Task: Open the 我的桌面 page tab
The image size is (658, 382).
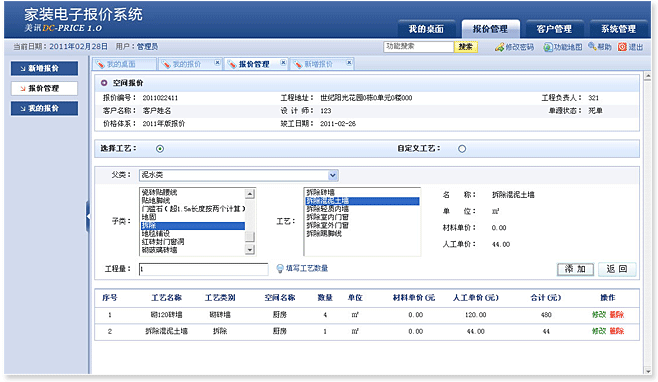Action: coord(124,64)
